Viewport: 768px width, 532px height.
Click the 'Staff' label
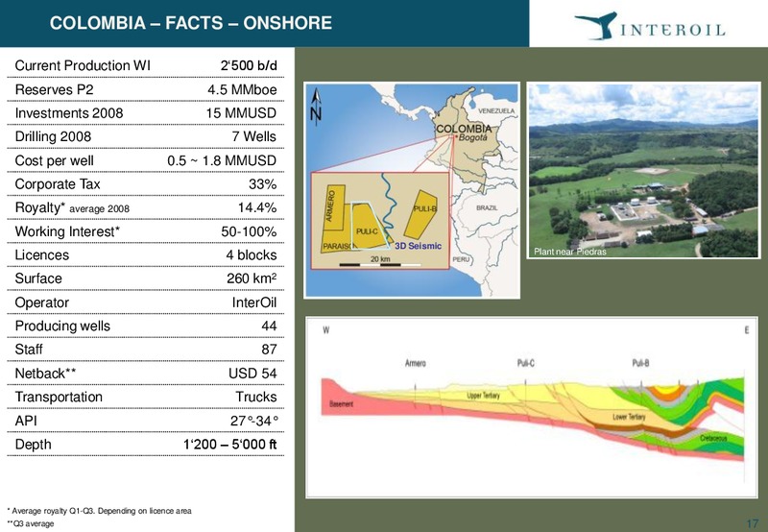[x=29, y=350]
